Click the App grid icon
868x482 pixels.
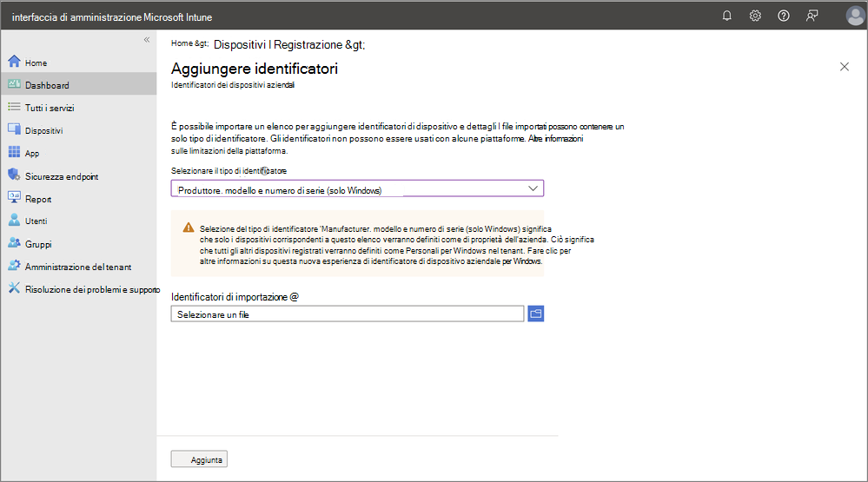tap(15, 152)
